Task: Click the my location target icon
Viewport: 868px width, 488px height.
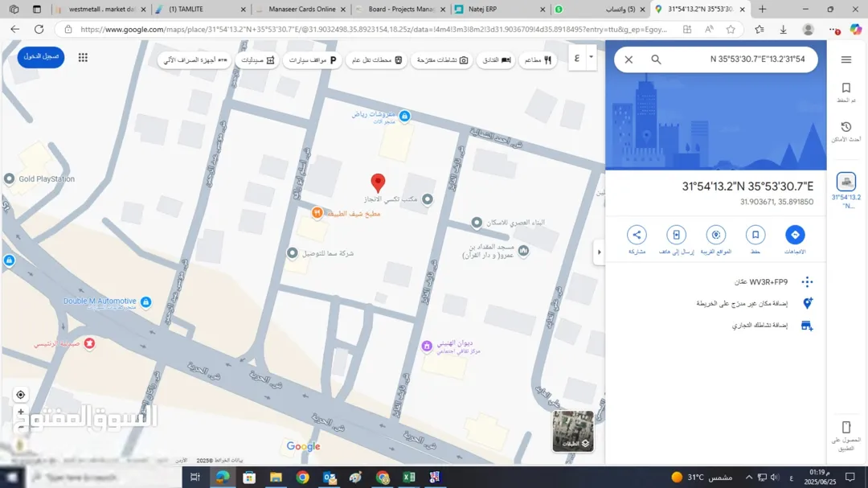Action: click(20, 395)
